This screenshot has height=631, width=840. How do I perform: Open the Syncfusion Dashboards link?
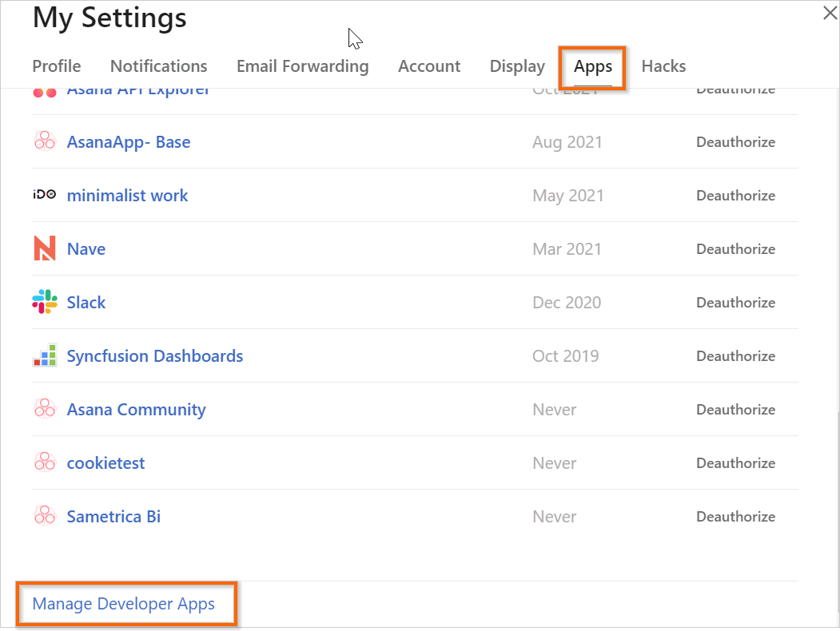tap(155, 356)
